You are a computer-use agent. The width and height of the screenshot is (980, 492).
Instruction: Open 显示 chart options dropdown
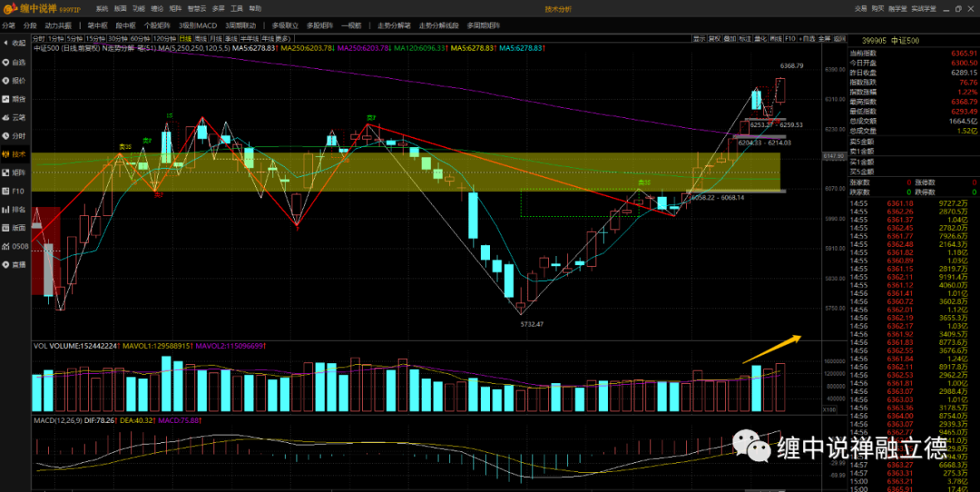coord(700,39)
